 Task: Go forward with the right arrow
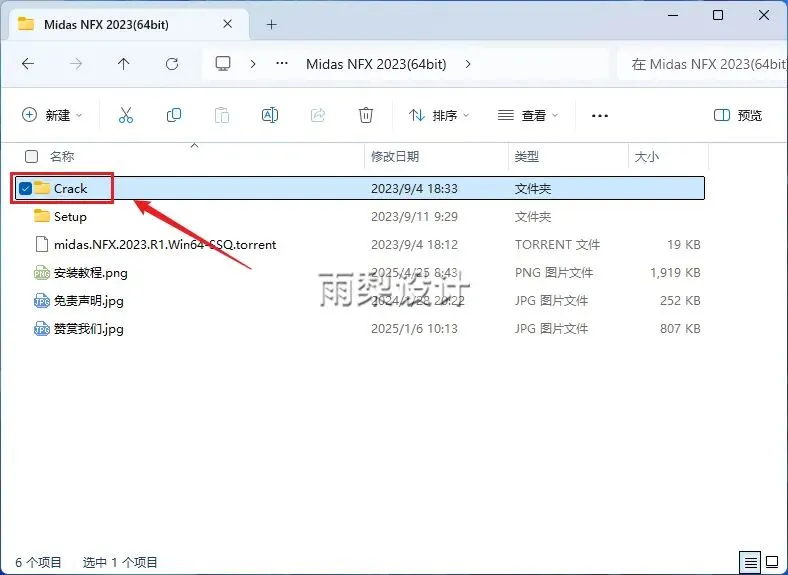[76, 64]
